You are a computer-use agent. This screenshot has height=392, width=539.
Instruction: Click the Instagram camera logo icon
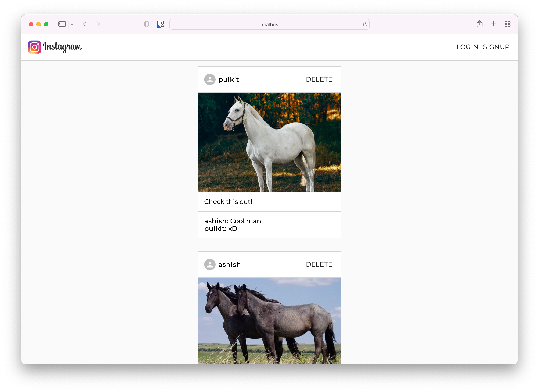click(34, 47)
